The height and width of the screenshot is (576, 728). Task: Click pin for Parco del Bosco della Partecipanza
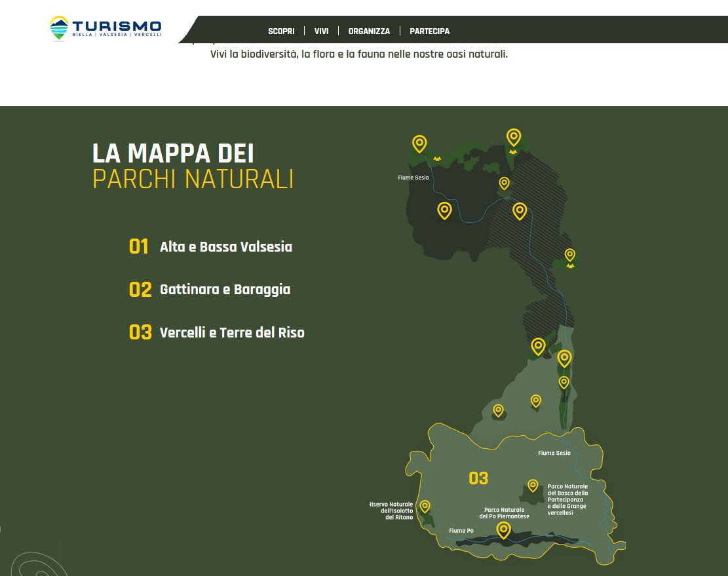pos(533,485)
